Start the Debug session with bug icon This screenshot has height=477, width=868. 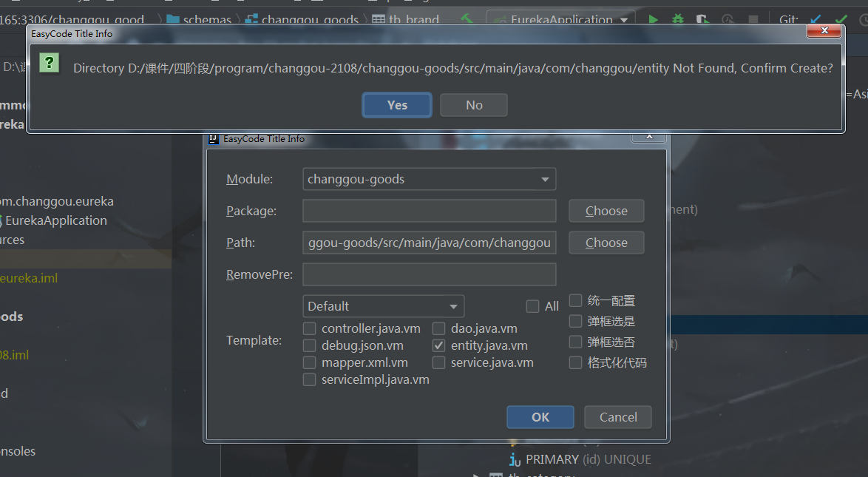pos(679,19)
